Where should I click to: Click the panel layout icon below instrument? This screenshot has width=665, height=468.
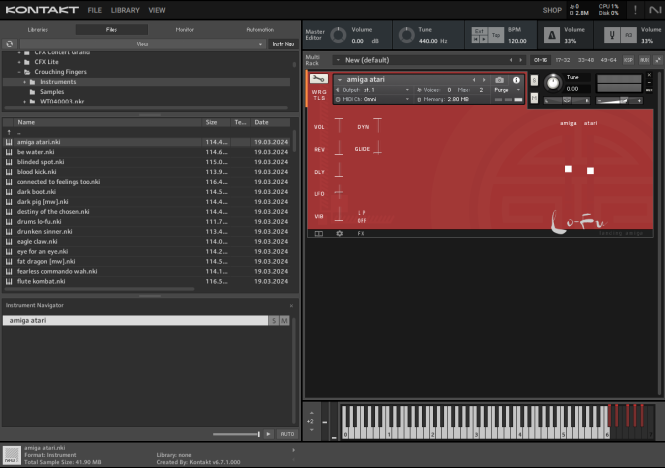point(319,233)
